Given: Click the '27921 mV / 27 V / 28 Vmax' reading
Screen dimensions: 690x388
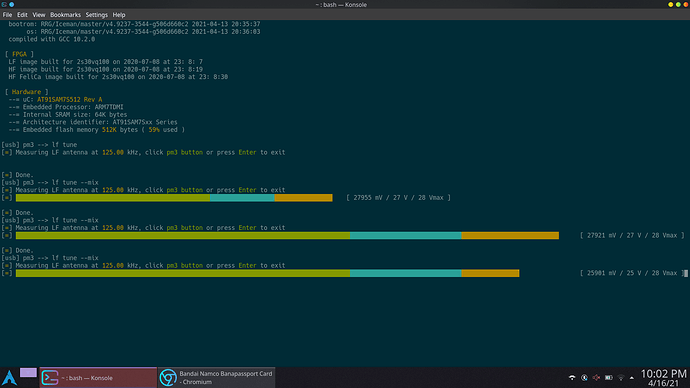Looking at the screenshot, I should (632, 235).
